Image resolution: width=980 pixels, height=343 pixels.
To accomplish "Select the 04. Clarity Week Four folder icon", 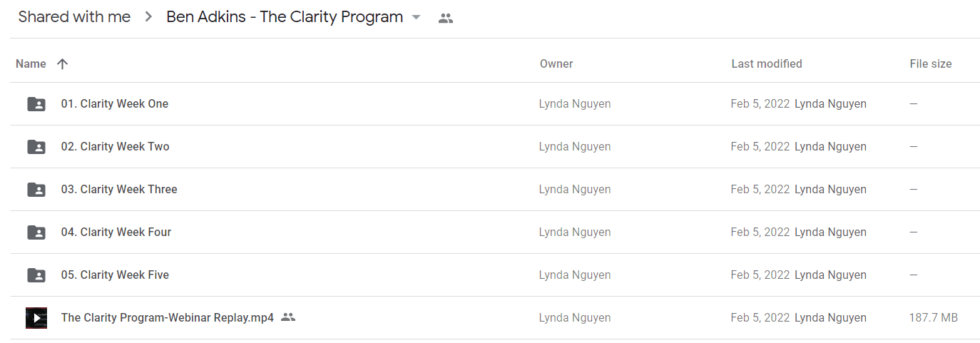I will [36, 232].
